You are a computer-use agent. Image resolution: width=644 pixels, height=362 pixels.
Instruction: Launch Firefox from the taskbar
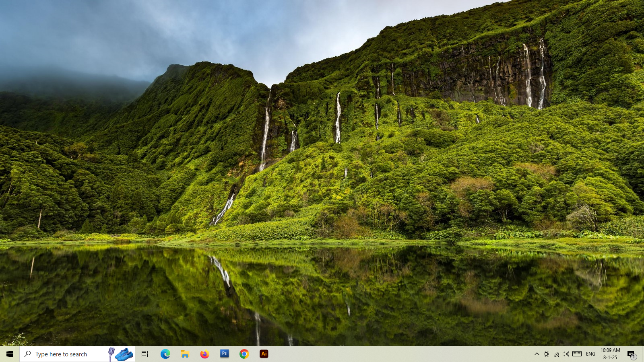pos(204,354)
